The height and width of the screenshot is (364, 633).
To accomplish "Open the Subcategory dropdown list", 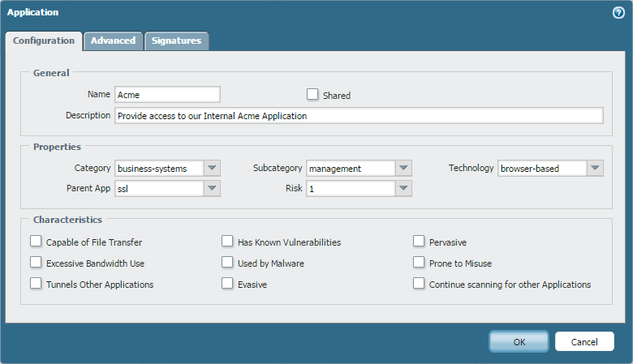I will (x=403, y=168).
